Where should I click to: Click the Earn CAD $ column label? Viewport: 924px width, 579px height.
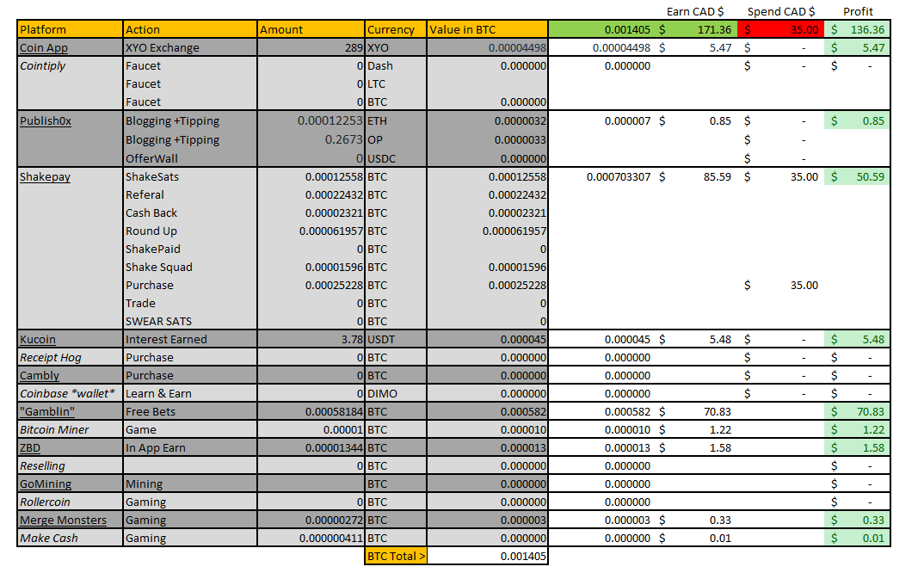[x=695, y=12]
